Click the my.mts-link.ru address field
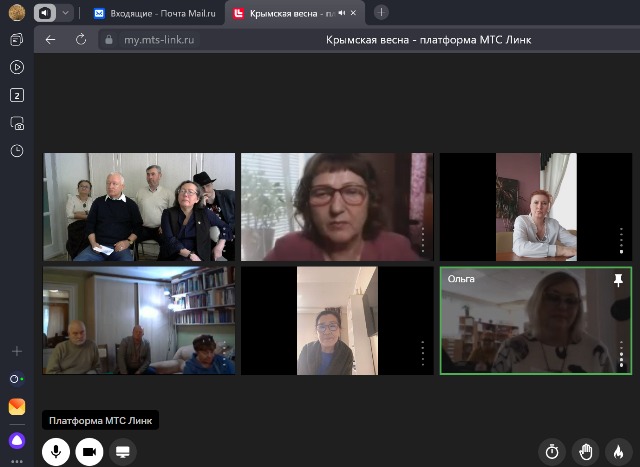Screen dimensions: 640x467 coord(159,40)
